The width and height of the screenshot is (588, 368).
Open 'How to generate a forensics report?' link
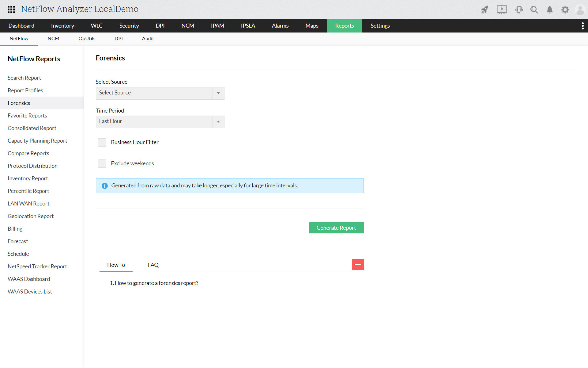pyautogui.click(x=156, y=283)
